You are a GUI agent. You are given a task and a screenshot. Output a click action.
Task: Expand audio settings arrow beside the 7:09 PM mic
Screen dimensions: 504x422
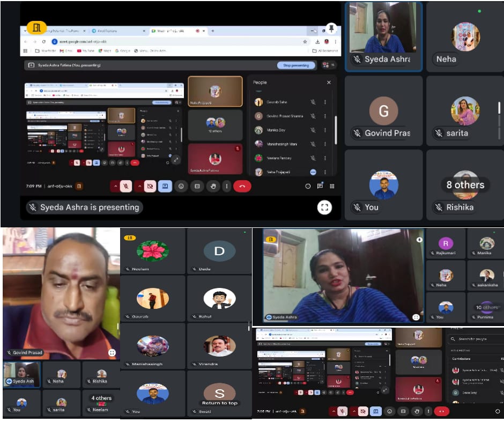(x=114, y=186)
